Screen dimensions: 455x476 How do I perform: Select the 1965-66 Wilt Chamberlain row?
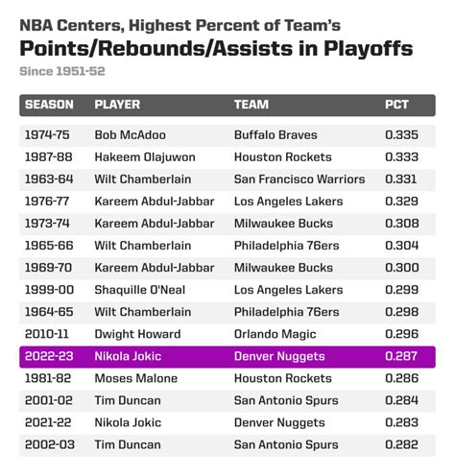(x=227, y=246)
